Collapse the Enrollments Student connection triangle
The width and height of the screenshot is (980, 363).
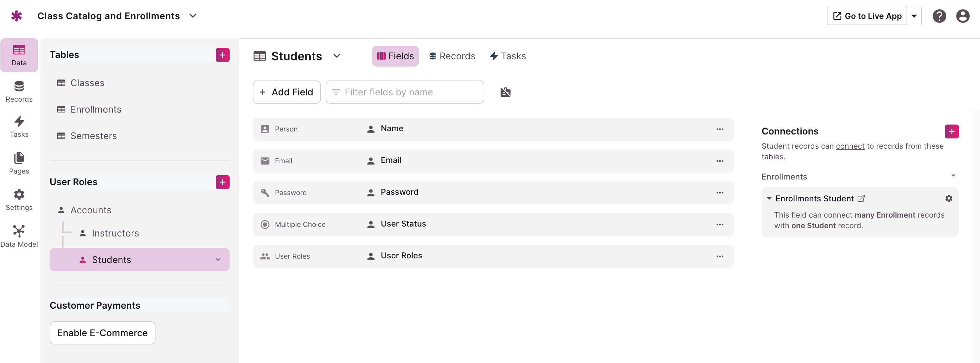pyautogui.click(x=769, y=198)
